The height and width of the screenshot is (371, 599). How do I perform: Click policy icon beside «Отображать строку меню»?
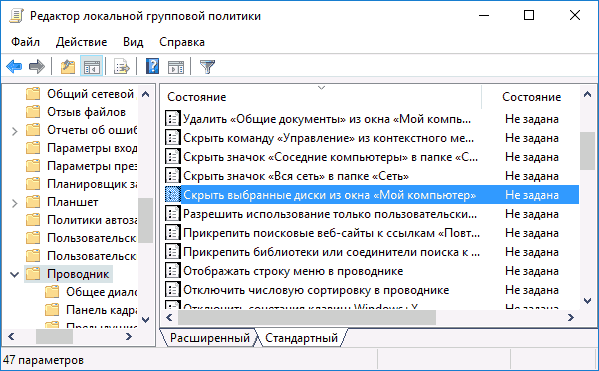coord(172,271)
